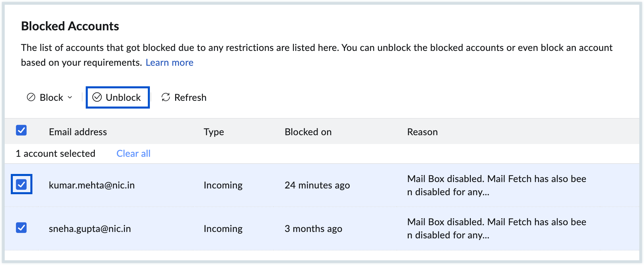
Task: Click the truncated reason for kumar.mehta
Action: (x=496, y=185)
